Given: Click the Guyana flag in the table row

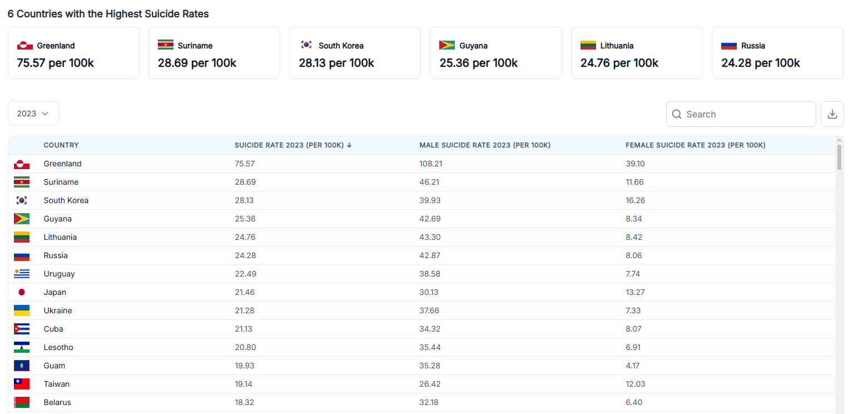Looking at the screenshot, I should click(x=22, y=219).
